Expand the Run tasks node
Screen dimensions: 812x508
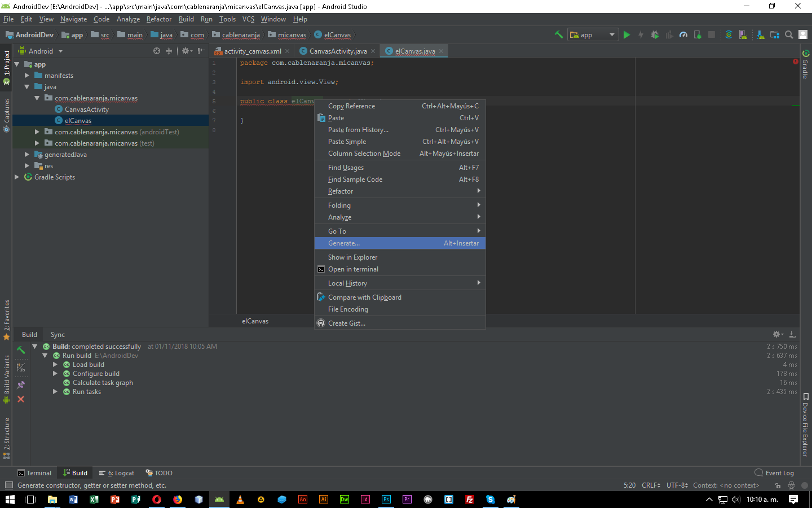click(x=55, y=392)
